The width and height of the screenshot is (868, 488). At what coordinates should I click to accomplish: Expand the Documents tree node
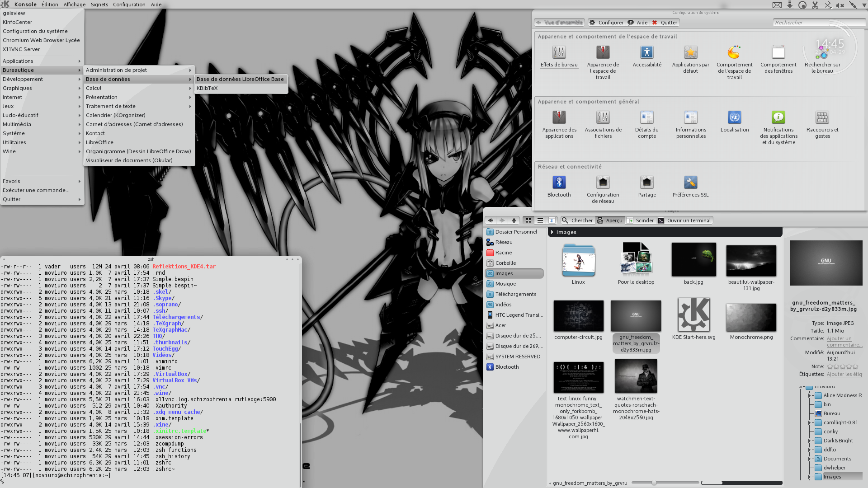click(x=809, y=459)
